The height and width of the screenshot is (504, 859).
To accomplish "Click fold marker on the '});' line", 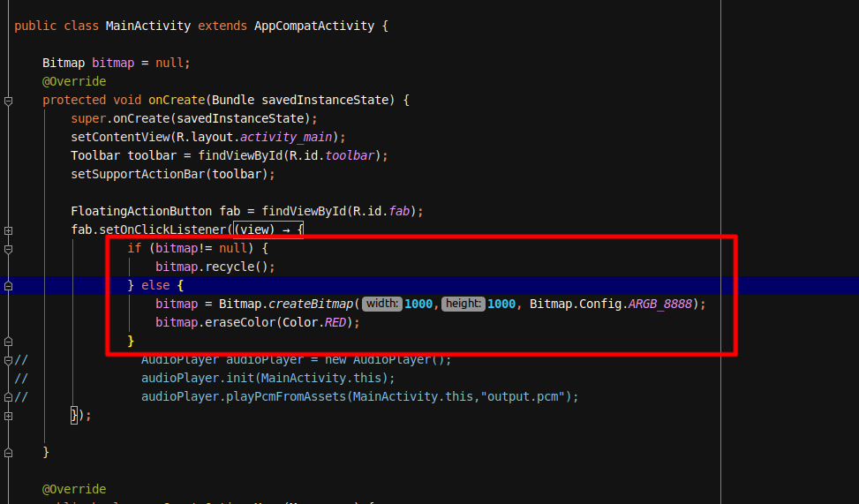I will [8, 416].
